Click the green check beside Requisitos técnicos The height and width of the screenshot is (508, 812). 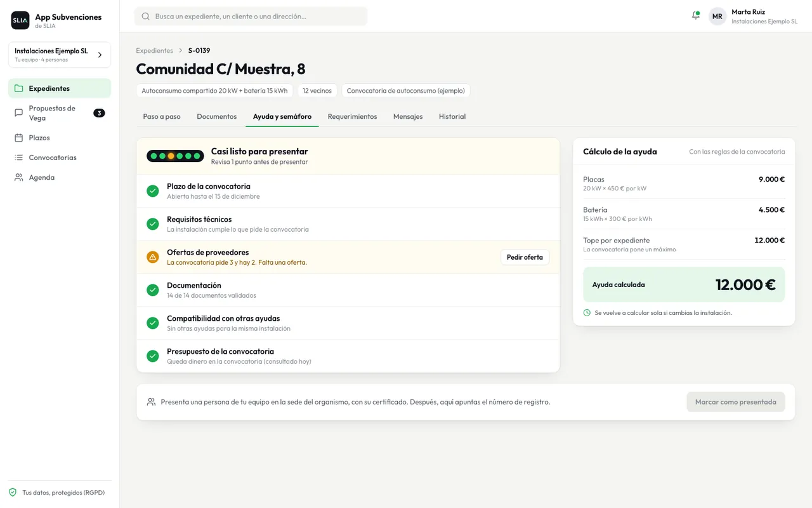[153, 224]
